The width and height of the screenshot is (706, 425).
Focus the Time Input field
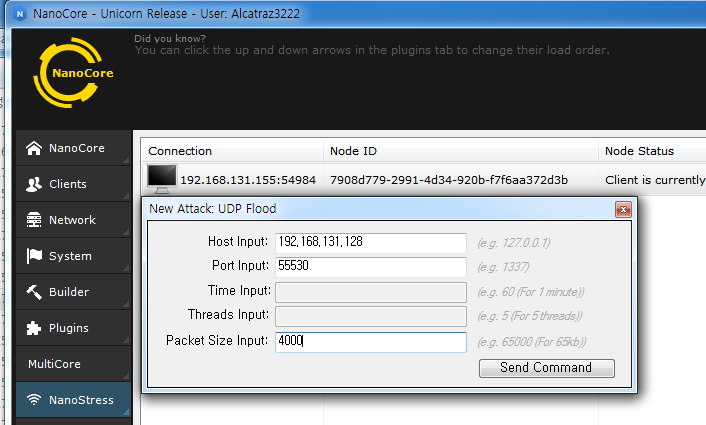(x=371, y=292)
